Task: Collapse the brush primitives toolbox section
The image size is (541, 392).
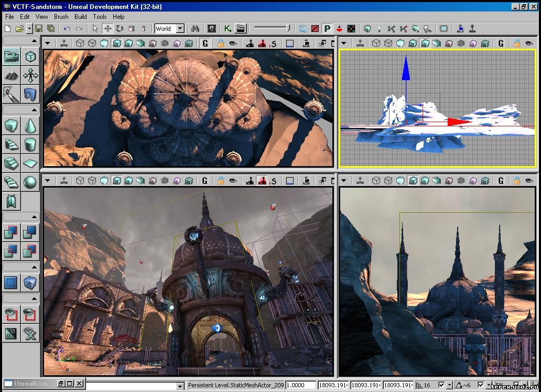Action: [35, 110]
